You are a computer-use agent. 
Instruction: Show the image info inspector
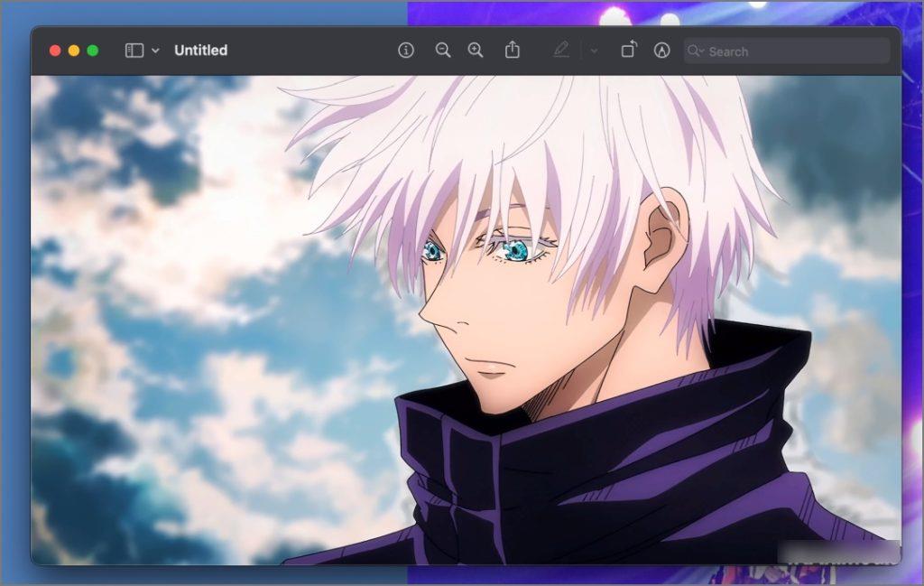click(406, 51)
